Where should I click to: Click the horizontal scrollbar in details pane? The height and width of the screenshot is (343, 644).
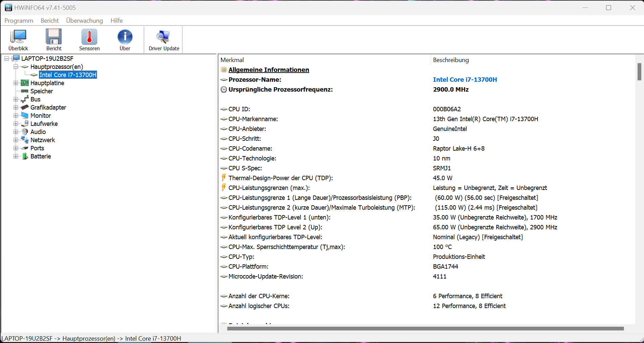pos(425,328)
